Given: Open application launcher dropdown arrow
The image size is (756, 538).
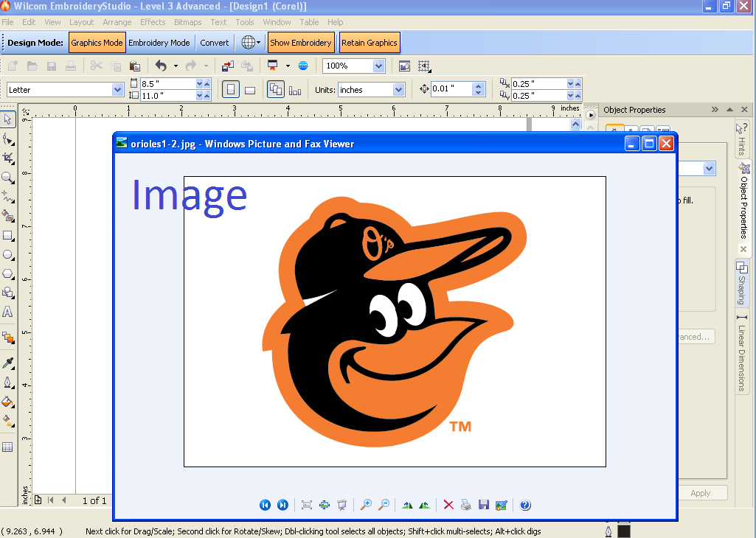Looking at the screenshot, I should (288, 66).
